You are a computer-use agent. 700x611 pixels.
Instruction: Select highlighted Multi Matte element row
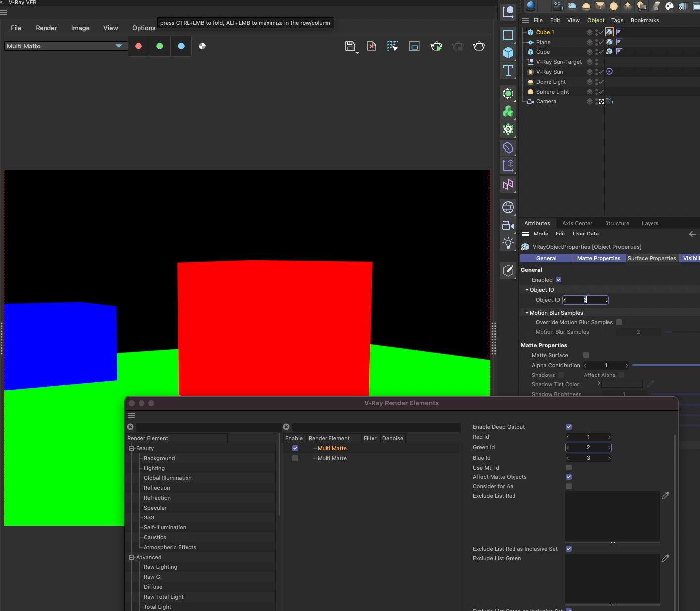pyautogui.click(x=332, y=448)
